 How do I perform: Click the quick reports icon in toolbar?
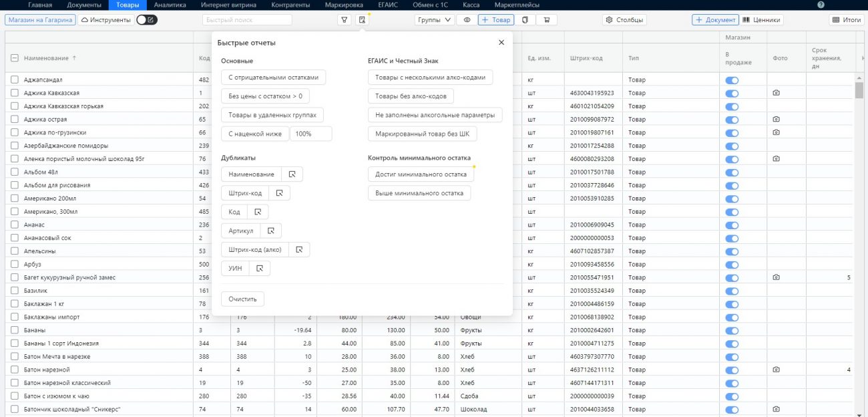pos(362,20)
